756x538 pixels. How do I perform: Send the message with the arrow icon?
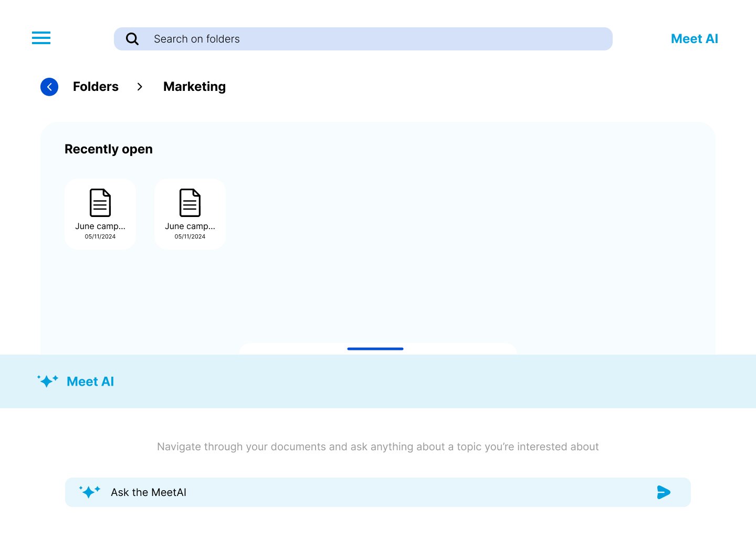[x=664, y=492]
